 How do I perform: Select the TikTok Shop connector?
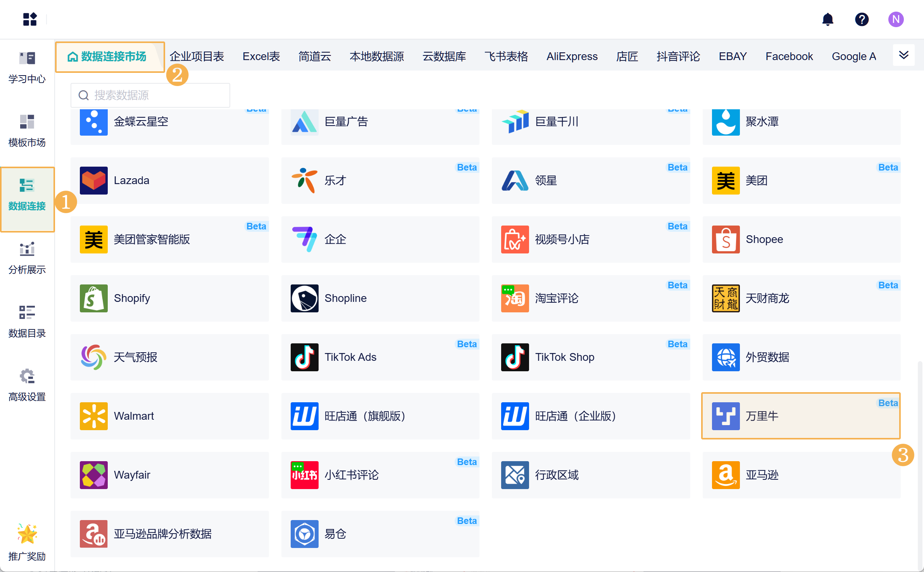click(x=590, y=357)
